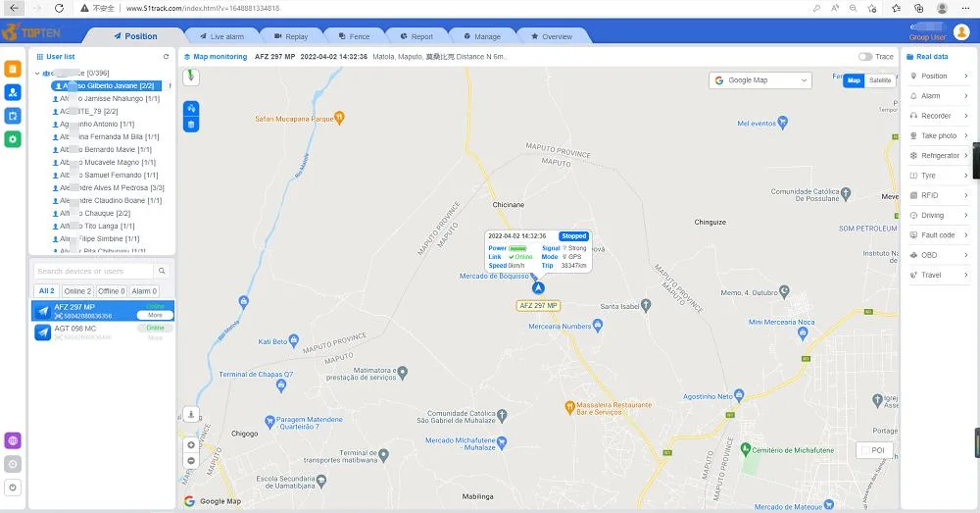Image resolution: width=980 pixels, height=513 pixels.
Task: Click More button for AFZ 297 MP
Action: [155, 315]
